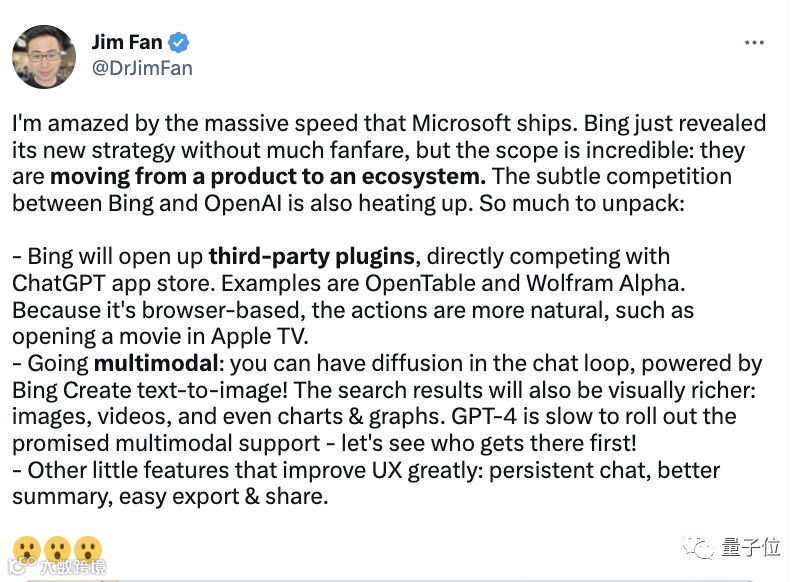
Task: Click the first astonished face emoji
Action: click(x=27, y=549)
